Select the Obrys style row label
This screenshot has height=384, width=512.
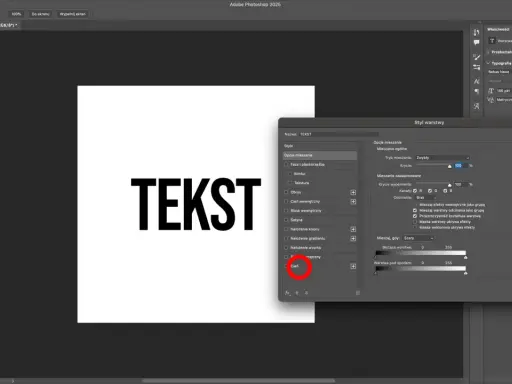coord(296,192)
